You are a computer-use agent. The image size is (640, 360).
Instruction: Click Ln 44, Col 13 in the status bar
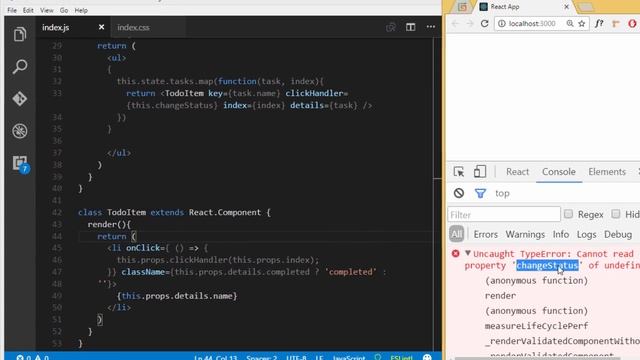point(216,358)
